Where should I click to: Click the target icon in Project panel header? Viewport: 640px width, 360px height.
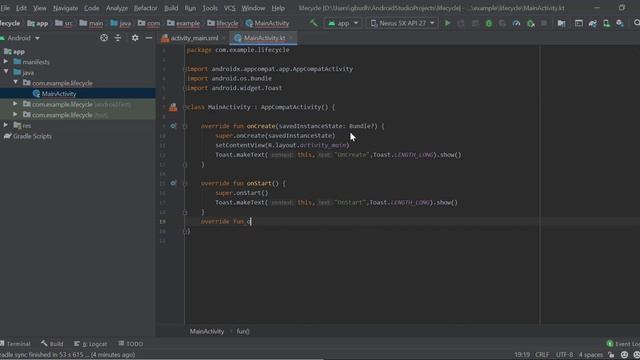[x=104, y=38]
